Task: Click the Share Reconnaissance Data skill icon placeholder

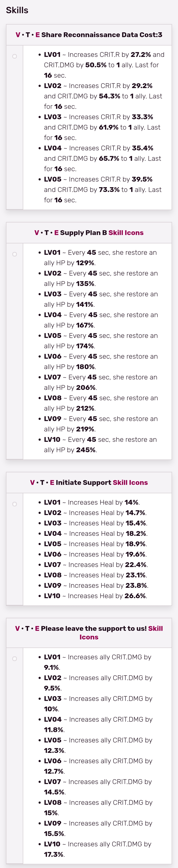Action: point(15,56)
